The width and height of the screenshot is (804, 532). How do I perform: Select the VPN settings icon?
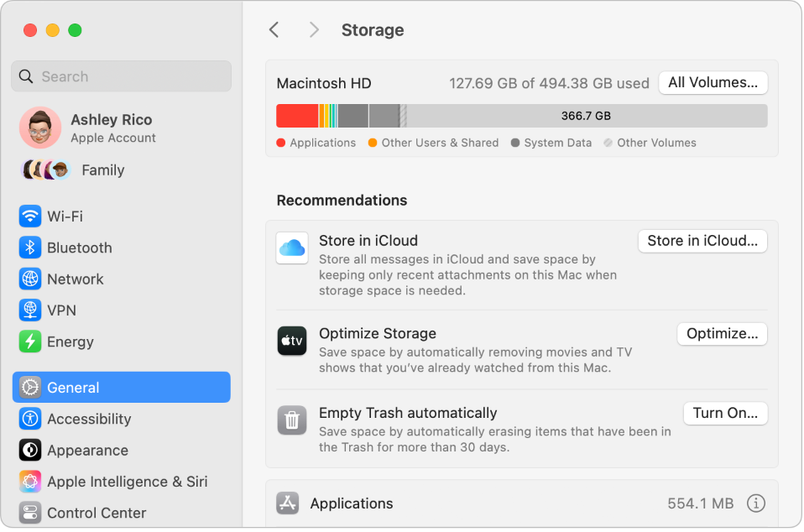point(30,310)
